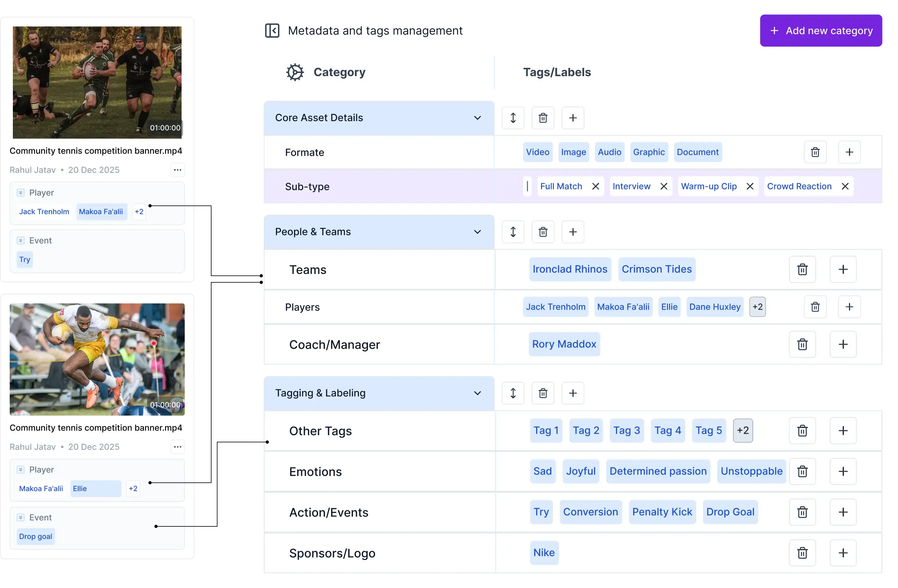The image size is (898, 588).
Task: Collapse the Tagging & Labeling dropdown
Action: pyautogui.click(x=477, y=393)
